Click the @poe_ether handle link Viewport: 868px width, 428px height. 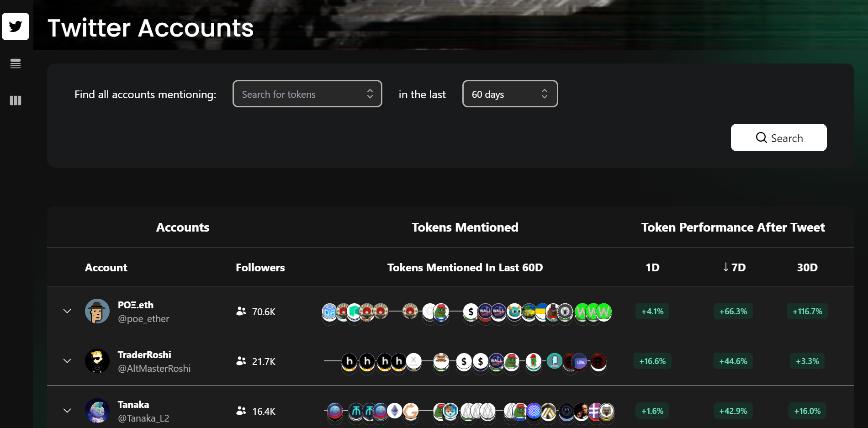click(143, 319)
